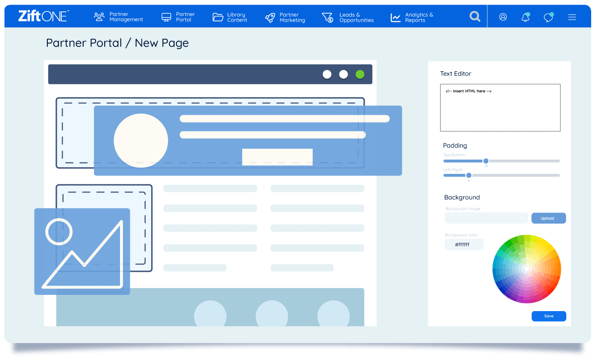Click the Insert HTML text editor box
Image resolution: width=598 pixels, height=364 pixels.
[500, 108]
